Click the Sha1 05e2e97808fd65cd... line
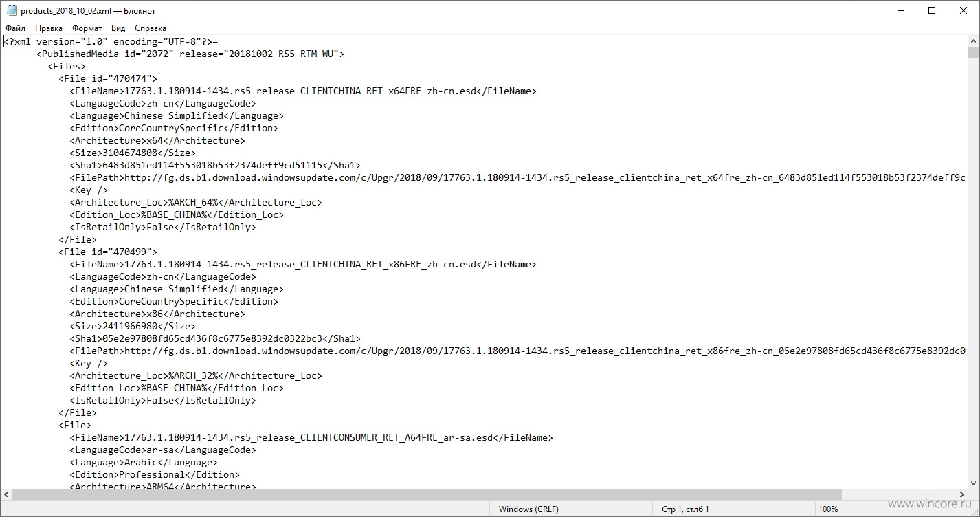980x517 pixels. pyautogui.click(x=215, y=338)
